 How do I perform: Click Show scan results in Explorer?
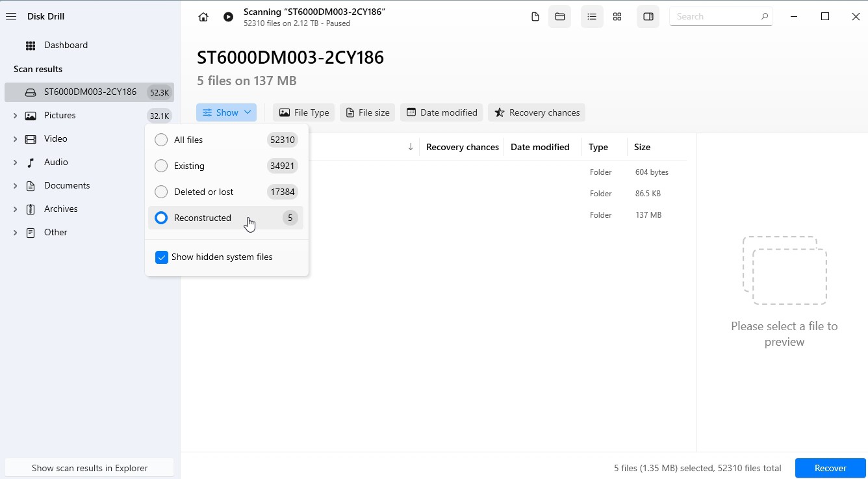(x=90, y=468)
